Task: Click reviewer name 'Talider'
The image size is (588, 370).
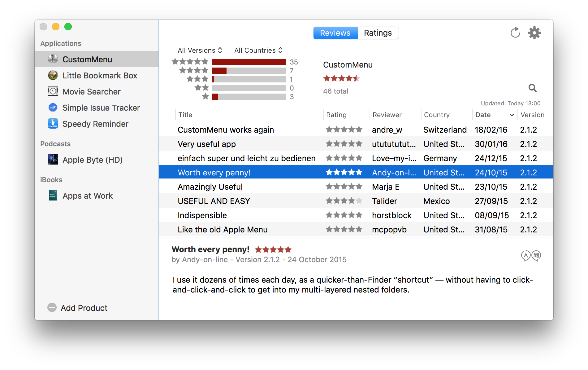Action: (384, 201)
